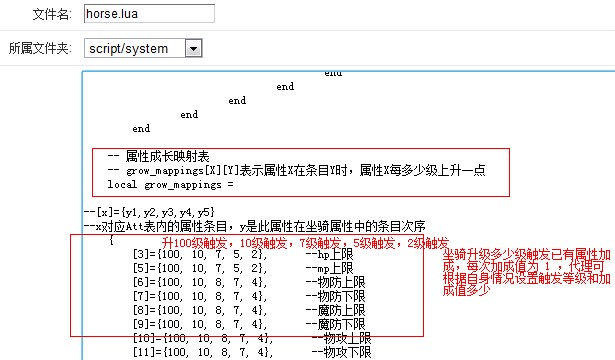
Task: Click the '-- 属性成长映射表' comment line
Action: pos(158,156)
